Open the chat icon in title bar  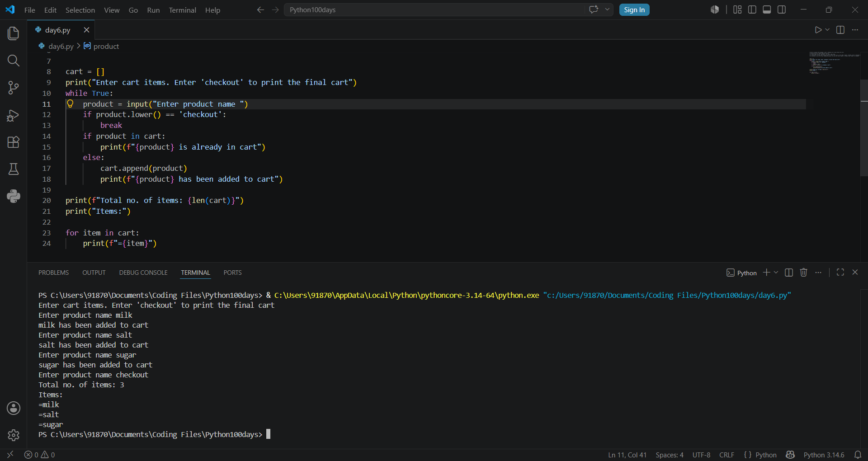[x=594, y=9]
